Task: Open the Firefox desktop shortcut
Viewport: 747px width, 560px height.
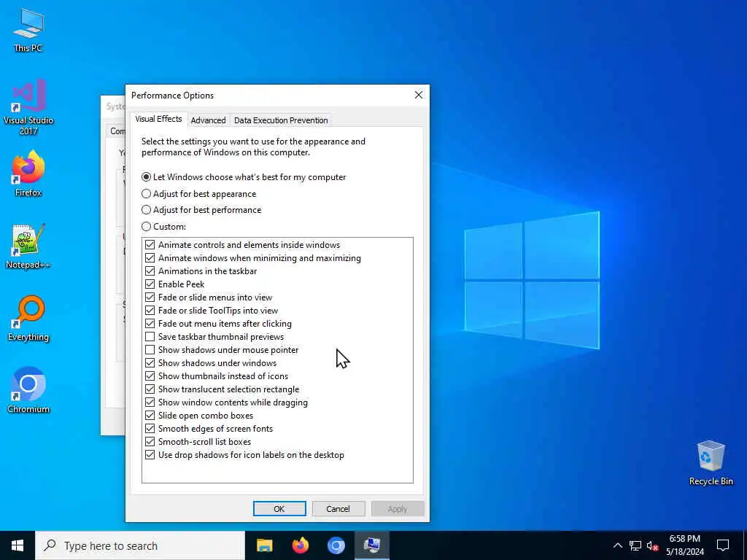Action: click(28, 174)
